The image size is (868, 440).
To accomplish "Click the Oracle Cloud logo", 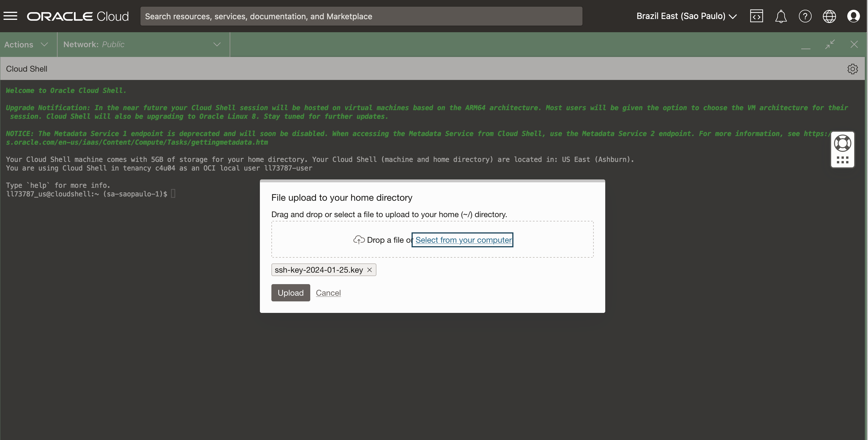I will click(x=77, y=16).
